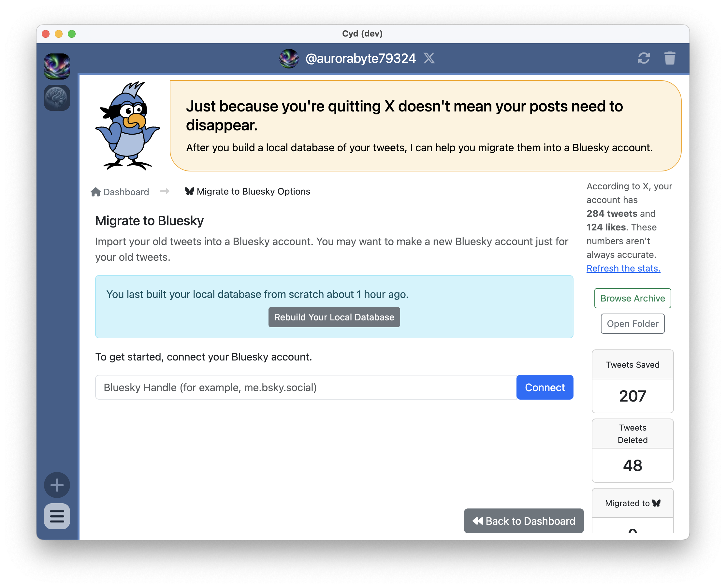Viewport: 726px width, 588px height.
Task: Go to Dashboard breadcrumb
Action: tap(126, 192)
